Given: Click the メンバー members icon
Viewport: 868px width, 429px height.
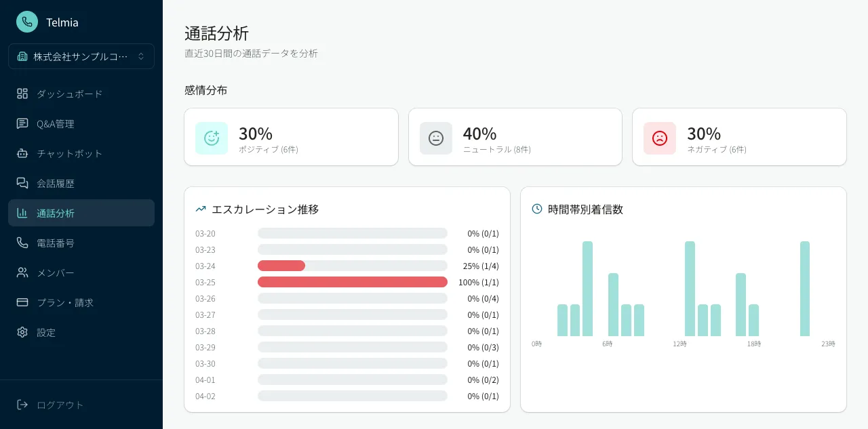Looking at the screenshot, I should click(22, 272).
